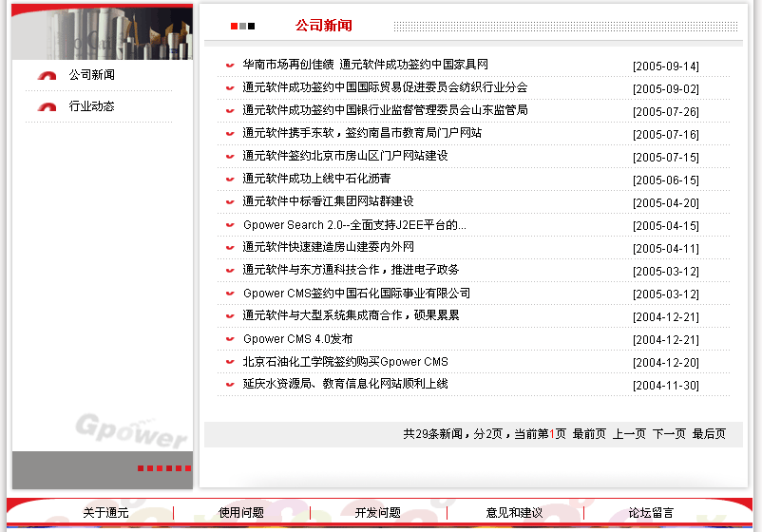Open news about 中国国际贸易促进委员会纺织行业分会
Viewport: 762px width, 532px height.
[x=385, y=87]
